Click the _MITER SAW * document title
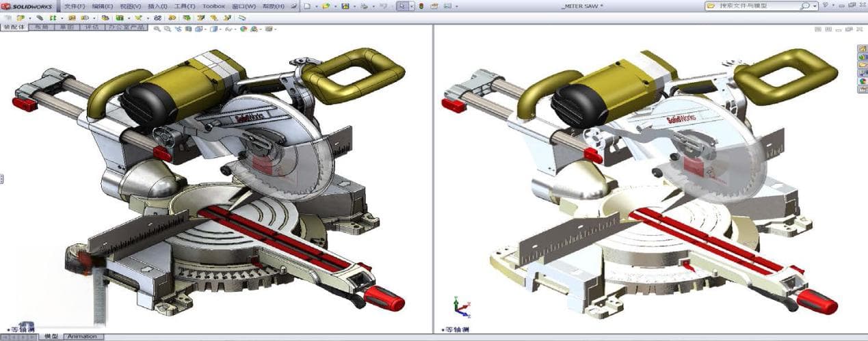This screenshot has width=868, height=341. click(x=581, y=6)
